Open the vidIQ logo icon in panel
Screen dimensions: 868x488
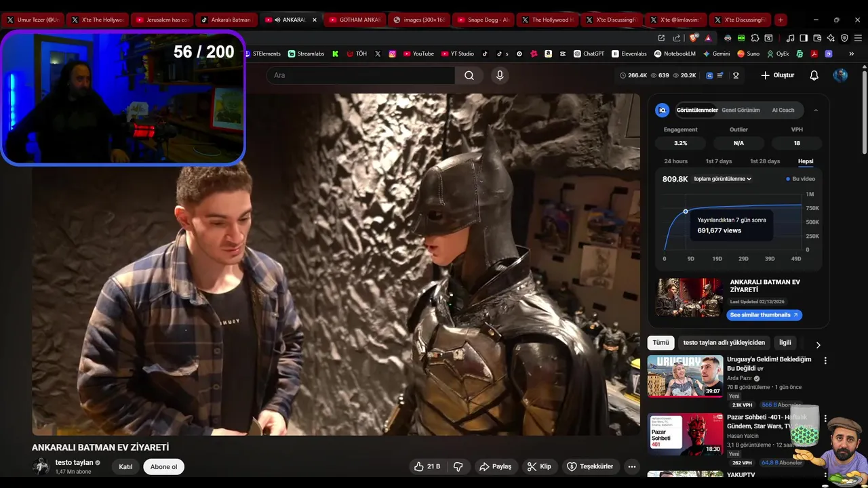[663, 110]
